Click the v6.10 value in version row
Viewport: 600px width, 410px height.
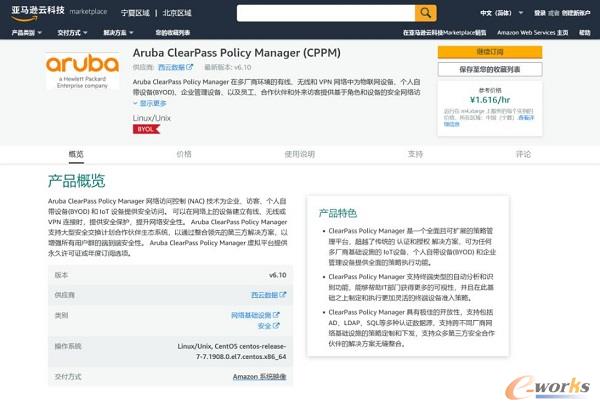click(x=277, y=275)
